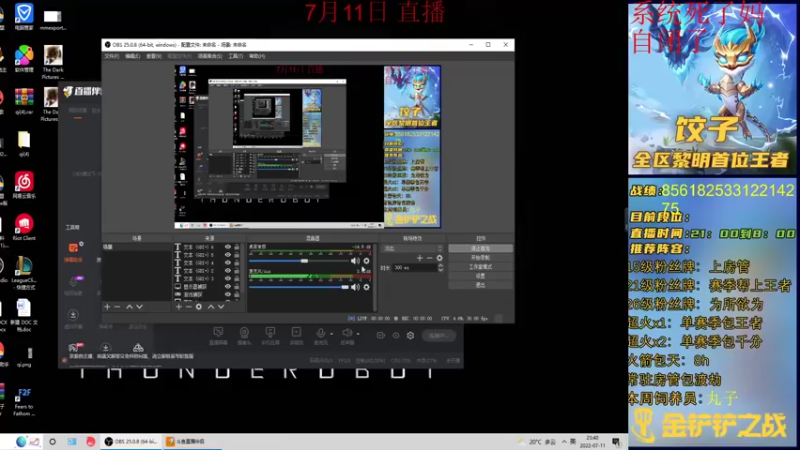Toggle visibility of 文本 (GDI+) 5 source
Image resolution: width=800 pixels, height=450 pixels.
point(228,255)
